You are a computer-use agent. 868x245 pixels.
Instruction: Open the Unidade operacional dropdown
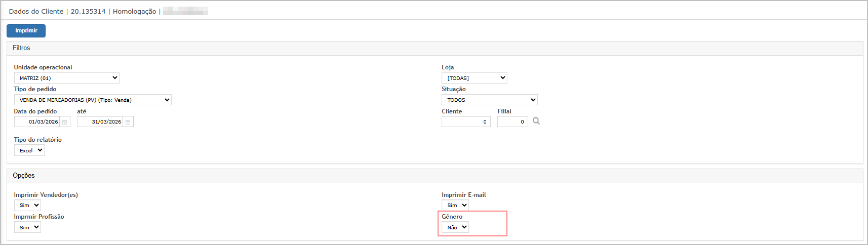(66, 78)
